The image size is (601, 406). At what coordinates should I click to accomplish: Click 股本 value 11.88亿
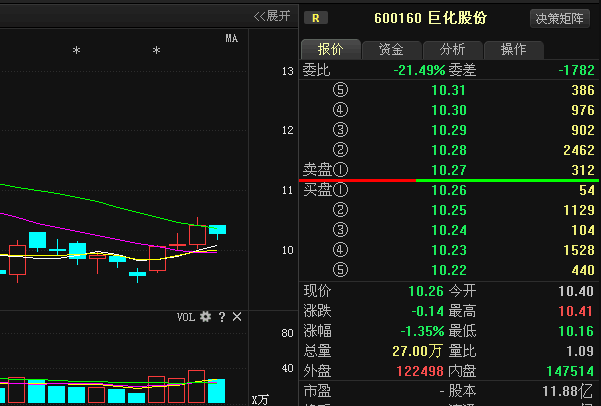[568, 391]
